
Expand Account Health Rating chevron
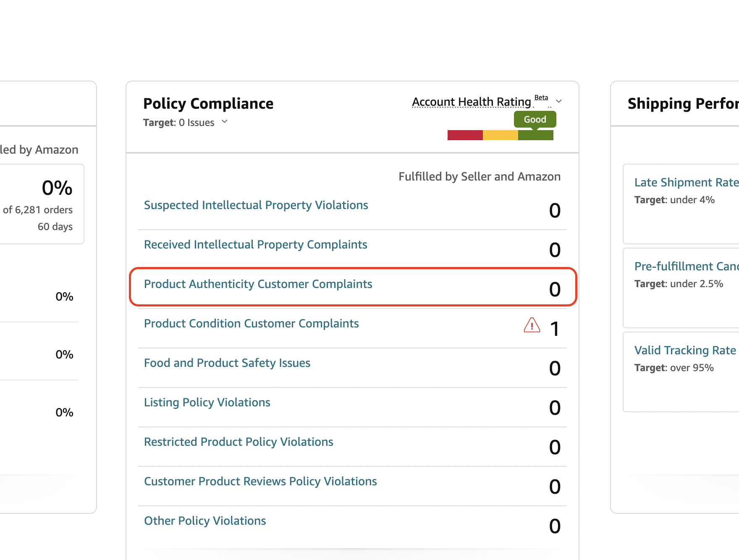click(x=559, y=101)
